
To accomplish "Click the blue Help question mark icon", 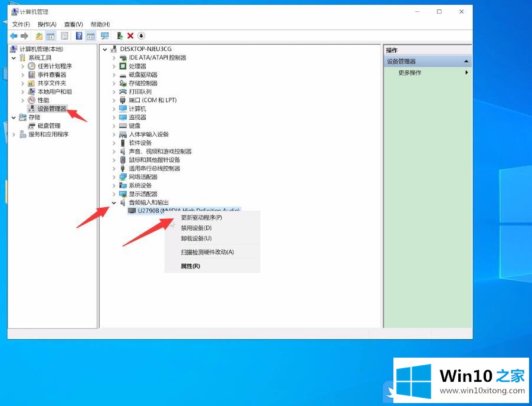I will [78, 35].
